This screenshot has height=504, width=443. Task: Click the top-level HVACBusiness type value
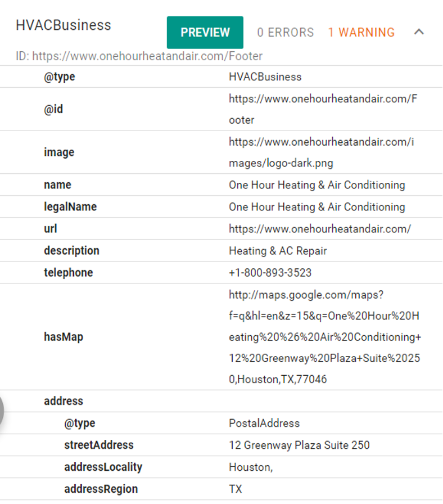pyautogui.click(x=265, y=77)
